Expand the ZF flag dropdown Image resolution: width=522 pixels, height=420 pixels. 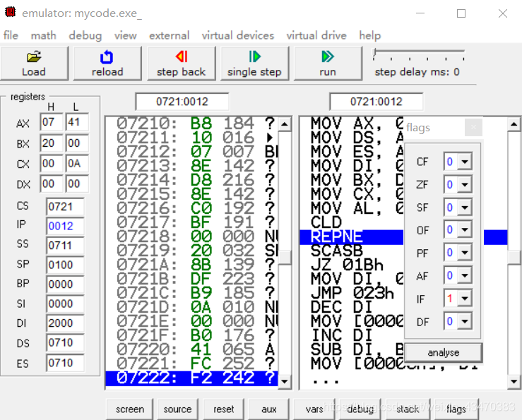tap(465, 184)
